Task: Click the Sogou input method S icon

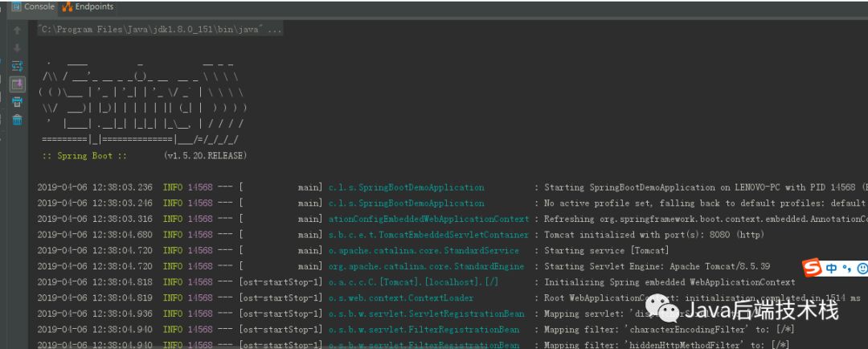Action: point(812,268)
